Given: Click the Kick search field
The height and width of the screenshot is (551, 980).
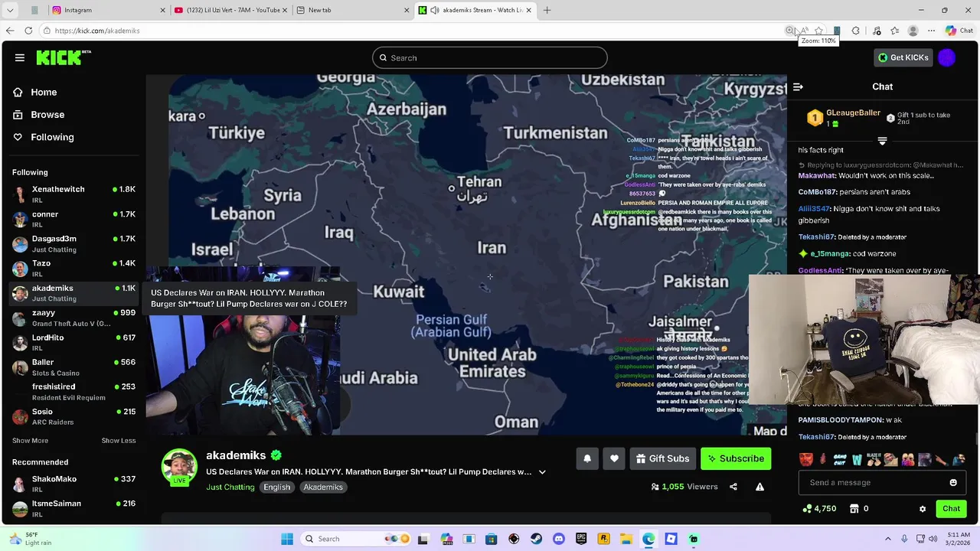Looking at the screenshot, I should 490,57.
